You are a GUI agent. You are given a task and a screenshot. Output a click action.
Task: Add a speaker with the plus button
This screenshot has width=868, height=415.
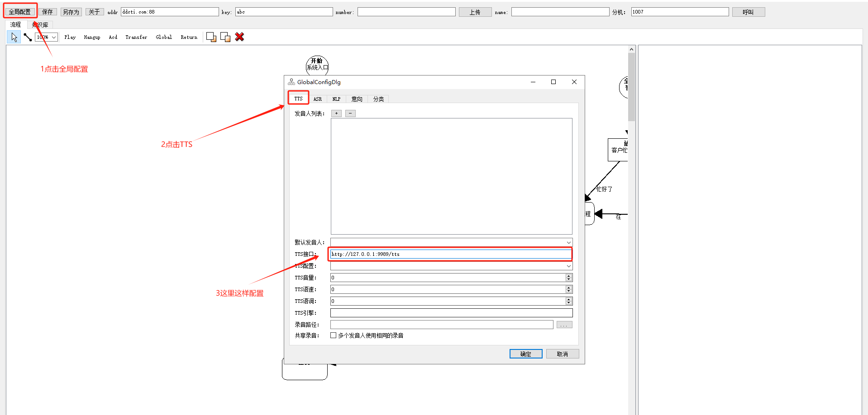pyautogui.click(x=336, y=113)
